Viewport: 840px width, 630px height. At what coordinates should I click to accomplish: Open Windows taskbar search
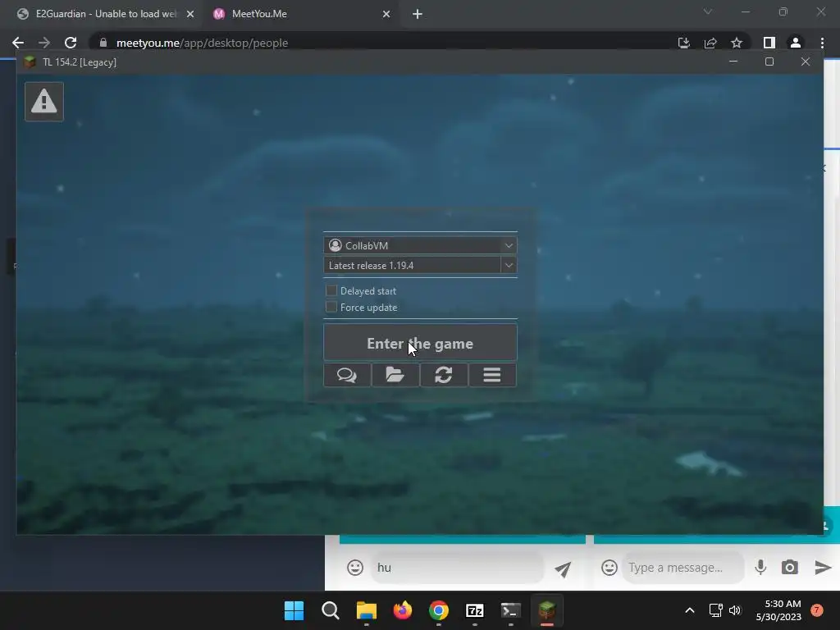pyautogui.click(x=330, y=610)
